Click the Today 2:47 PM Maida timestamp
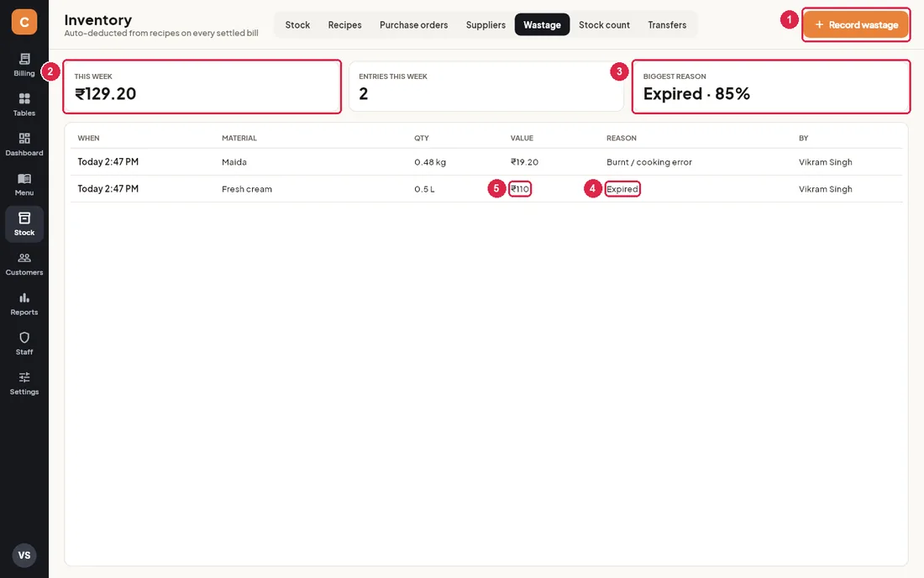The width and height of the screenshot is (924, 578). (x=108, y=162)
